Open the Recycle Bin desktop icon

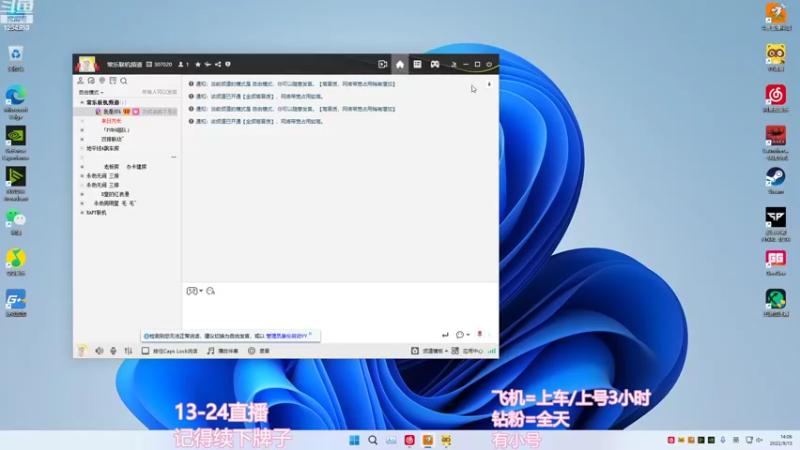tap(16, 59)
